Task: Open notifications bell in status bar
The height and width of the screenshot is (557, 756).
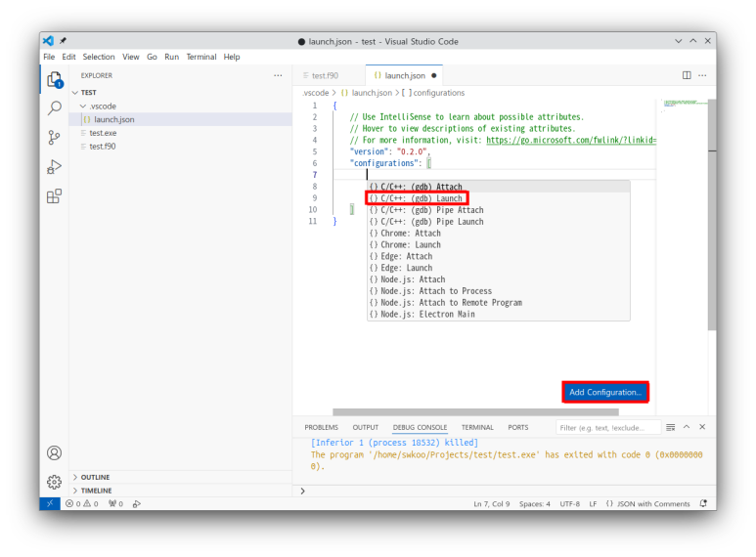Action: tap(703, 503)
